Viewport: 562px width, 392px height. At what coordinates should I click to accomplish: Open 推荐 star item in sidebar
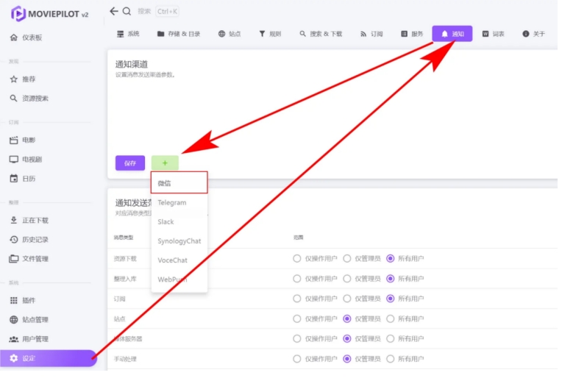pyautogui.click(x=23, y=79)
